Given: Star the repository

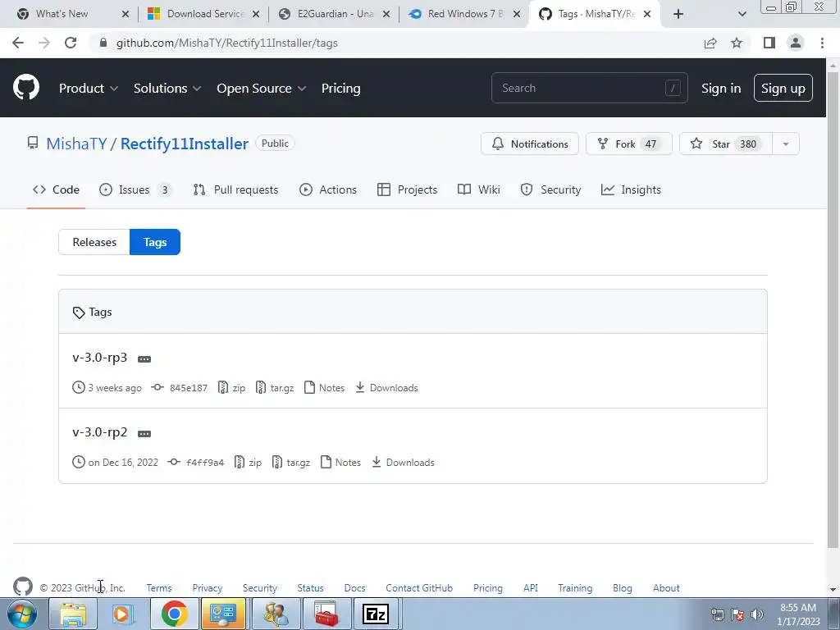Looking at the screenshot, I should (x=725, y=144).
